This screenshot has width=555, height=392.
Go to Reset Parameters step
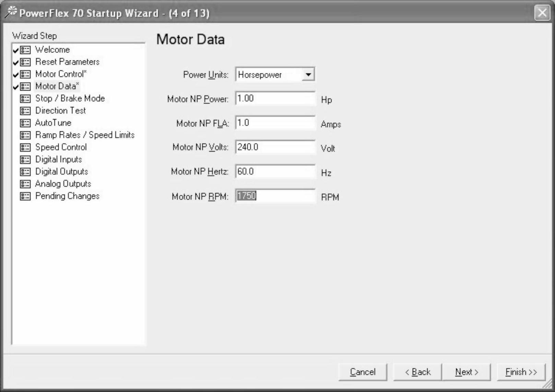pyautogui.click(x=67, y=62)
